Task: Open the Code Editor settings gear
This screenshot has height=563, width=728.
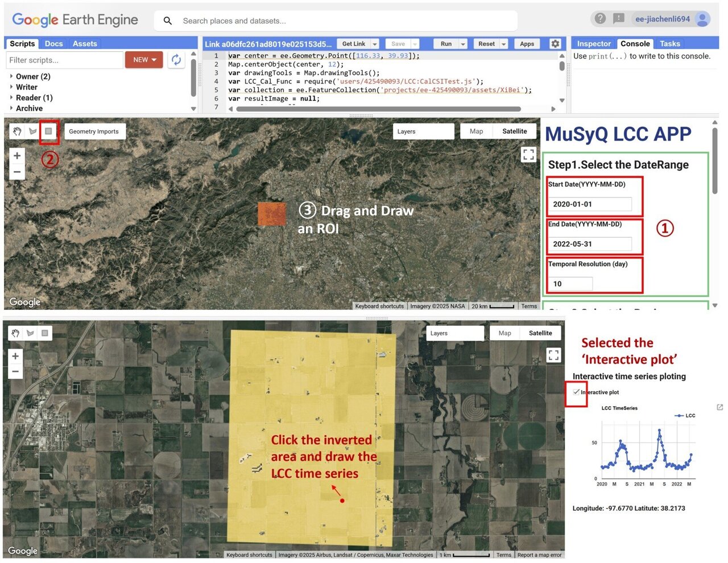Action: pos(556,43)
